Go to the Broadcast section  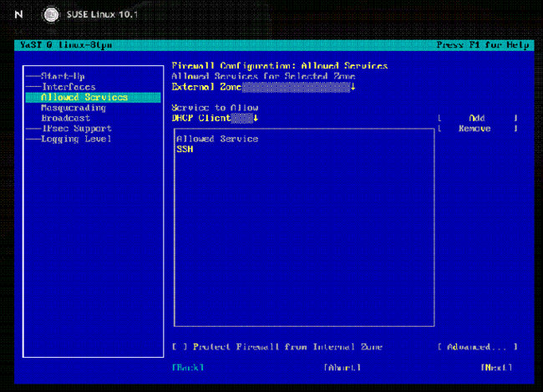(65, 118)
